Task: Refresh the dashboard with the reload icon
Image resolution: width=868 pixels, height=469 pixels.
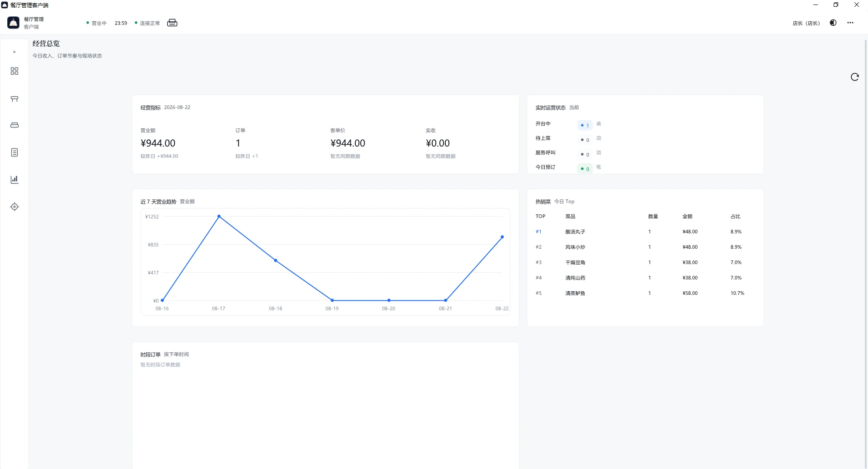Action: point(854,77)
